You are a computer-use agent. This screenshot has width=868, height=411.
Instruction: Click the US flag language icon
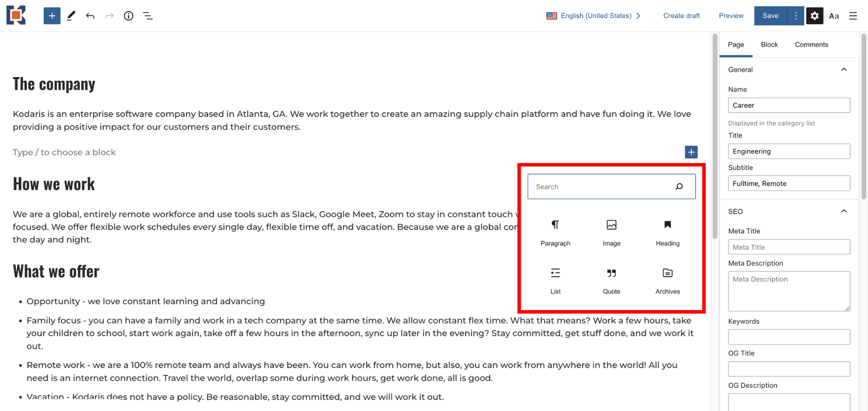tap(551, 16)
